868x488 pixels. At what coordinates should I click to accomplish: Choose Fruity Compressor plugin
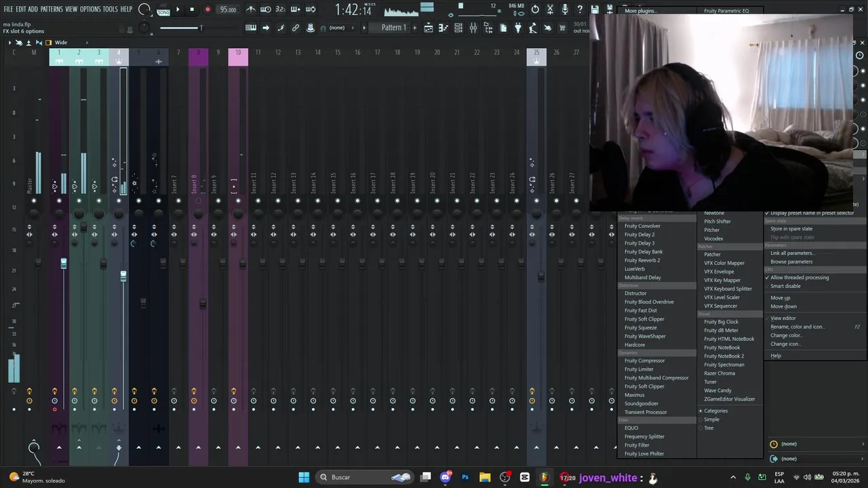[644, 361]
